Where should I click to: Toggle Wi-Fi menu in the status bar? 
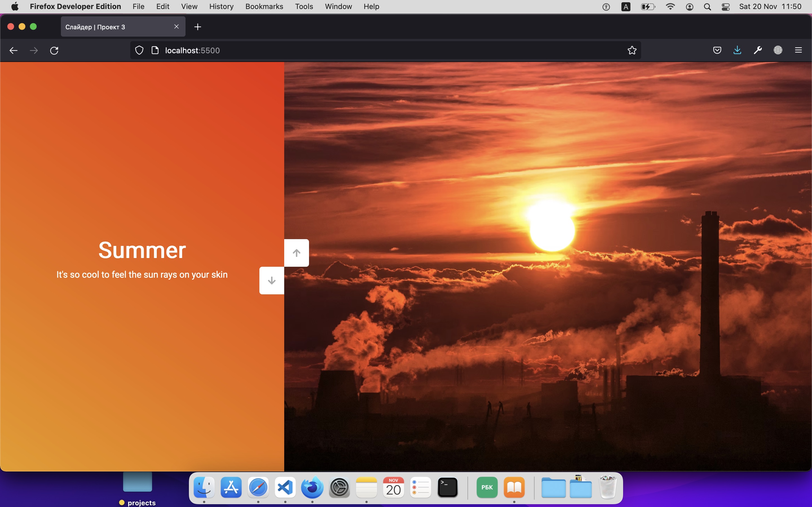[x=670, y=6]
